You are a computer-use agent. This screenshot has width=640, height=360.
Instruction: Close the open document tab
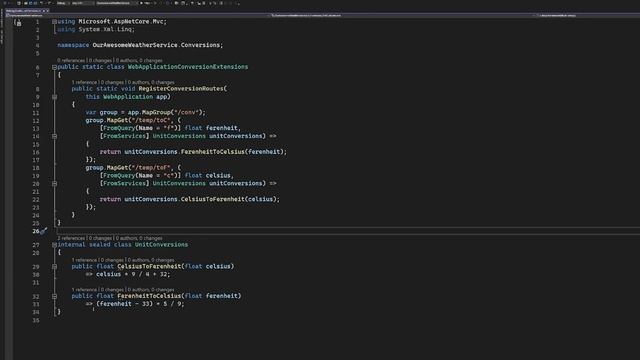click(x=47, y=11)
